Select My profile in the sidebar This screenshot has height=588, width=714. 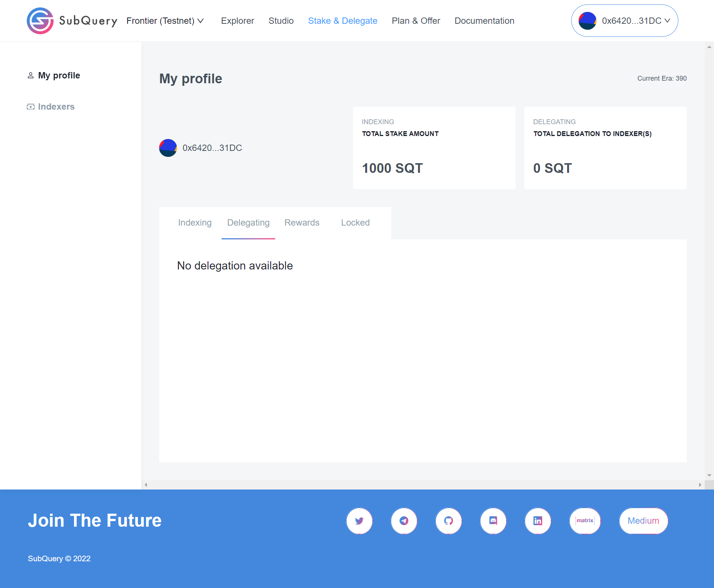[59, 75]
